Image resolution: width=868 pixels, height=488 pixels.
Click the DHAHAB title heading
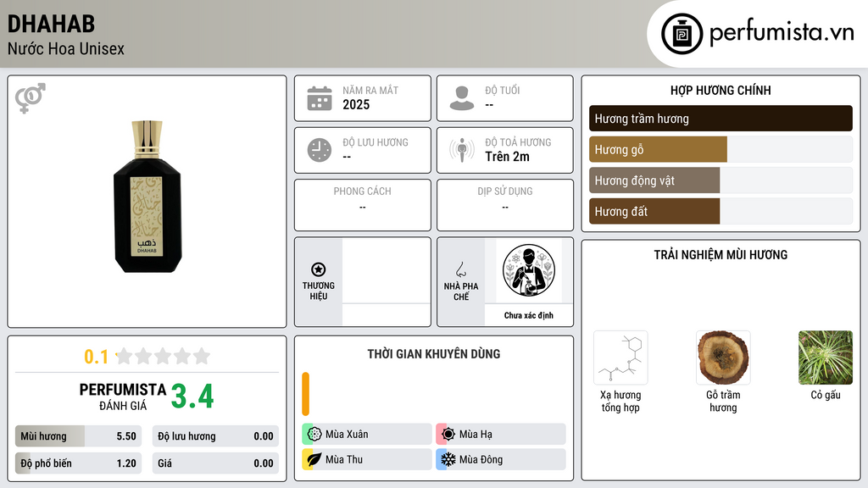(x=51, y=24)
